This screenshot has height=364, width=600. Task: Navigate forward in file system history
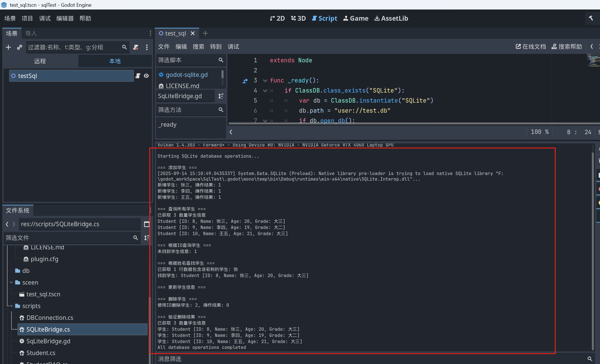(x=14, y=224)
